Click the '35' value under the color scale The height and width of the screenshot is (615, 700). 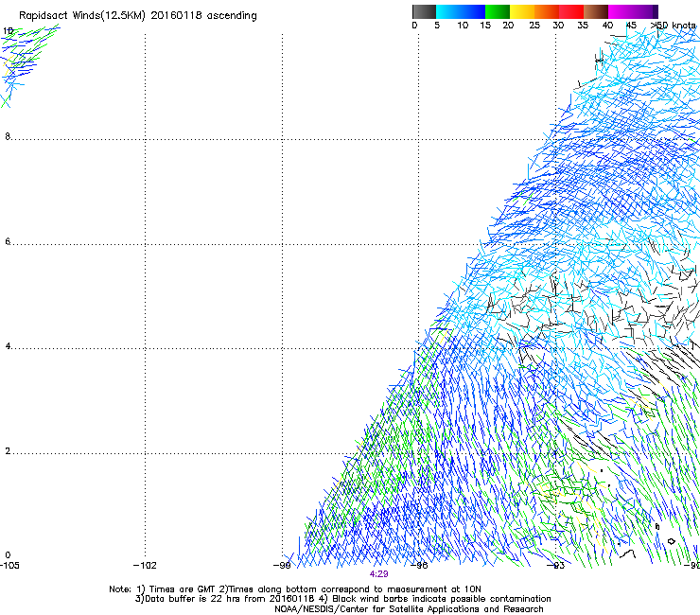[x=583, y=26]
